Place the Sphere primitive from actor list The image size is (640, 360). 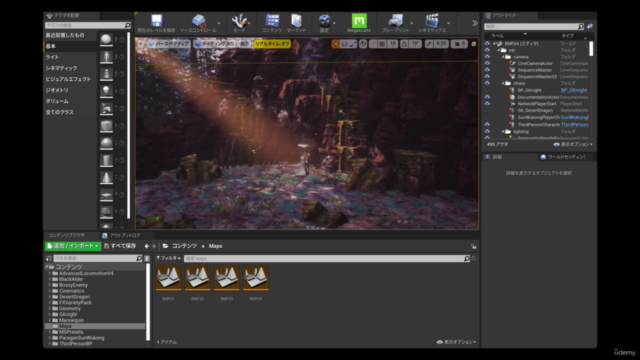click(106, 143)
